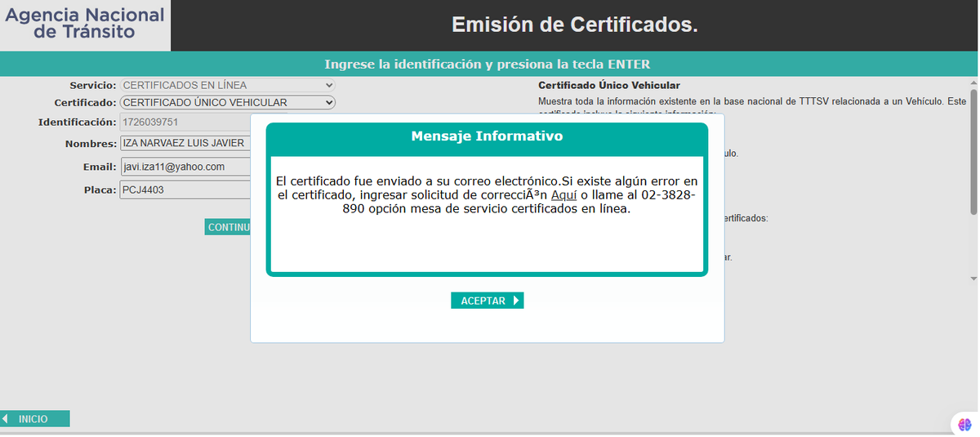The image size is (980, 437).
Task: Click the left arrow icon on the INICIO button
Action: pos(6,419)
